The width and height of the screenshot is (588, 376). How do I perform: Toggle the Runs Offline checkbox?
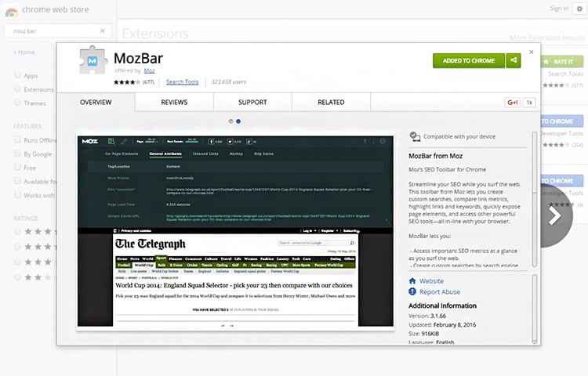coord(17,139)
